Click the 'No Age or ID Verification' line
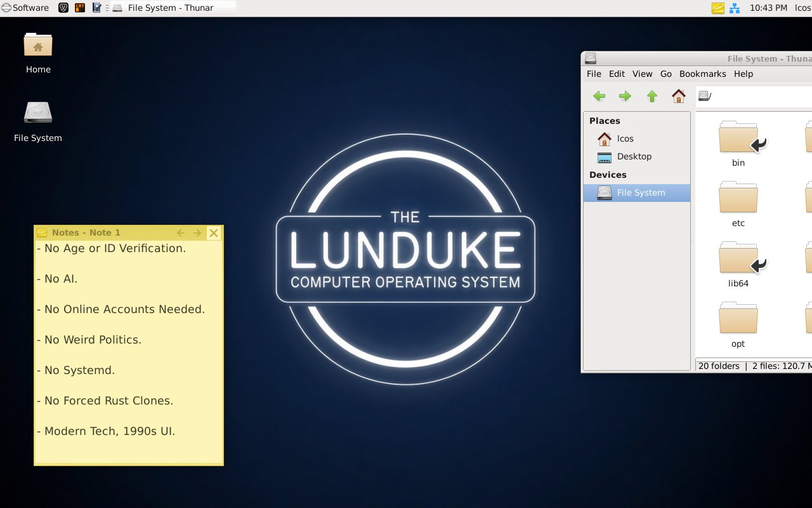Viewport: 812px width, 508px height. [x=112, y=248]
